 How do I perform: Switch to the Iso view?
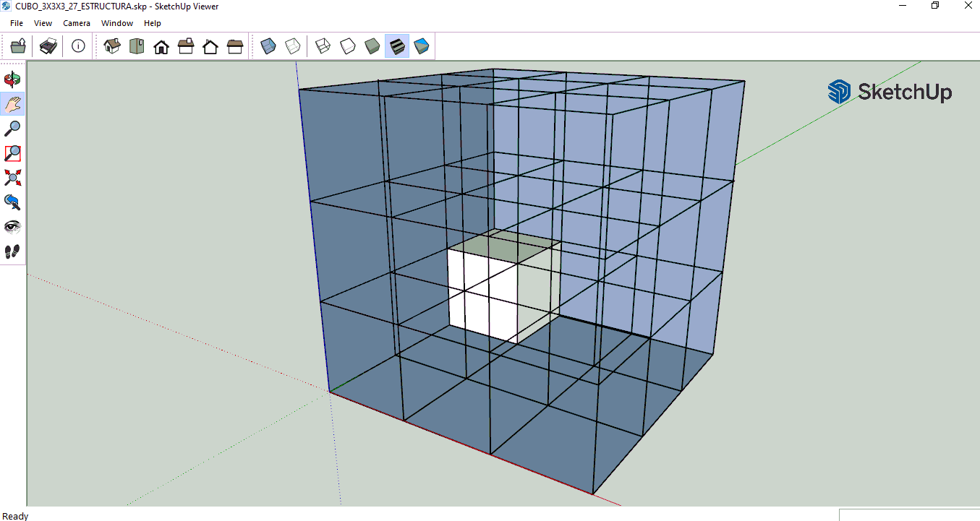coord(112,47)
